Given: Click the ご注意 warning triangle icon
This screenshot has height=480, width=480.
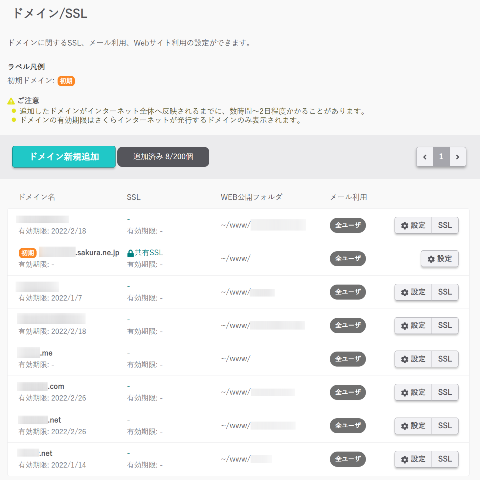Looking at the screenshot, I should pyautogui.click(x=11, y=101).
